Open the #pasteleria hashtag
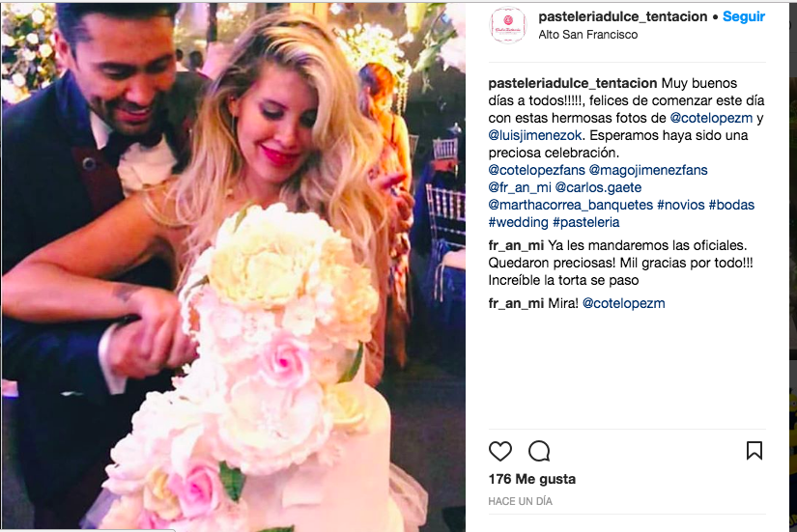 click(x=586, y=222)
